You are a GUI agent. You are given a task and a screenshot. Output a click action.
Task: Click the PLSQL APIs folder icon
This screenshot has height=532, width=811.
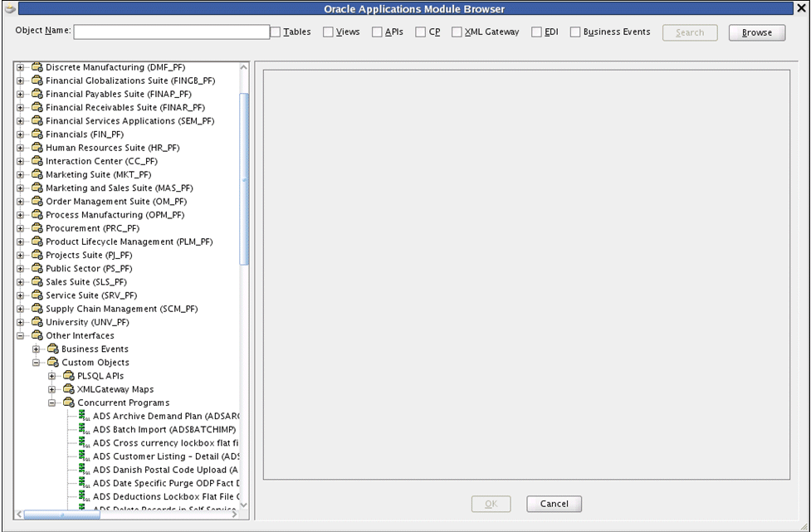(x=69, y=376)
